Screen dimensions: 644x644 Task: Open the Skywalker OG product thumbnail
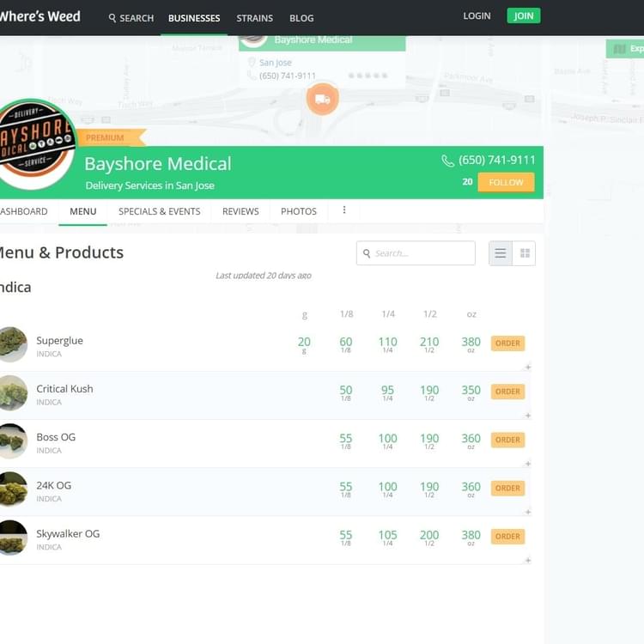[x=12, y=538]
